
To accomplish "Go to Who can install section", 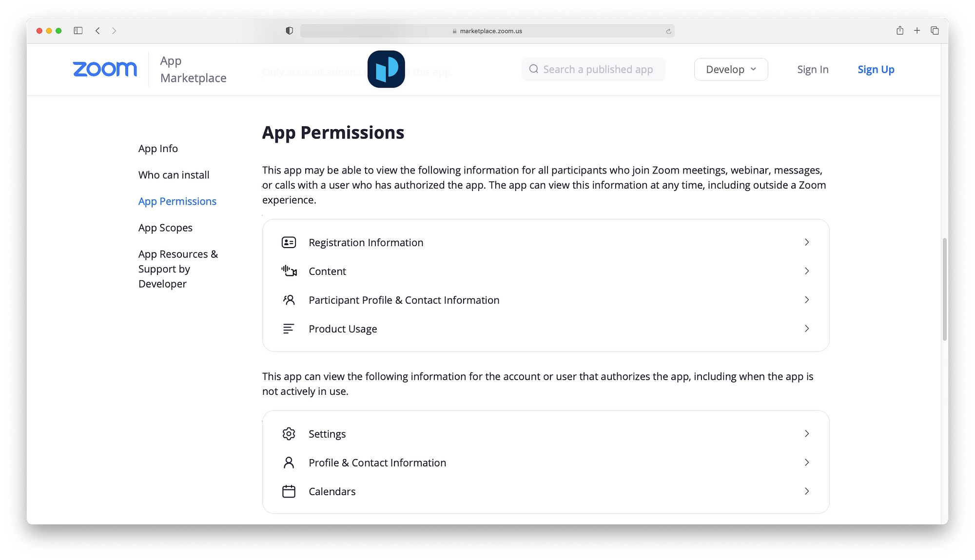I will pyautogui.click(x=174, y=174).
